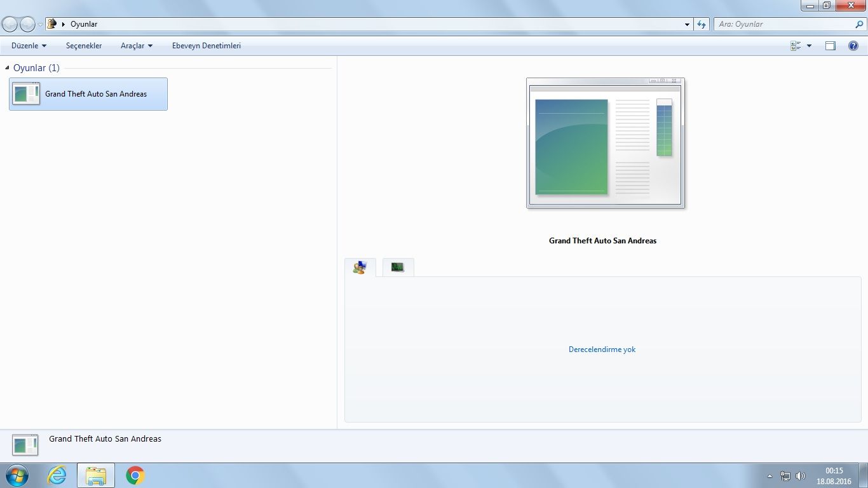The image size is (868, 488).
Task: Open the Araçlar menu
Action: click(x=137, y=46)
